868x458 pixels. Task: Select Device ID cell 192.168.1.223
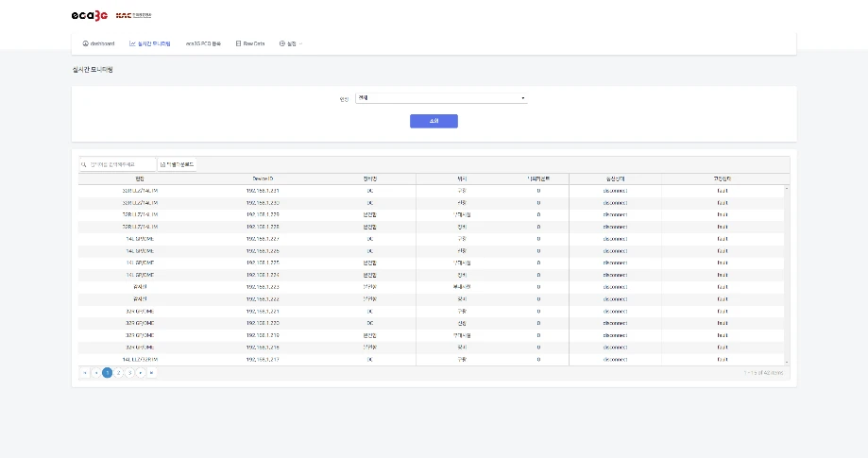263,287
